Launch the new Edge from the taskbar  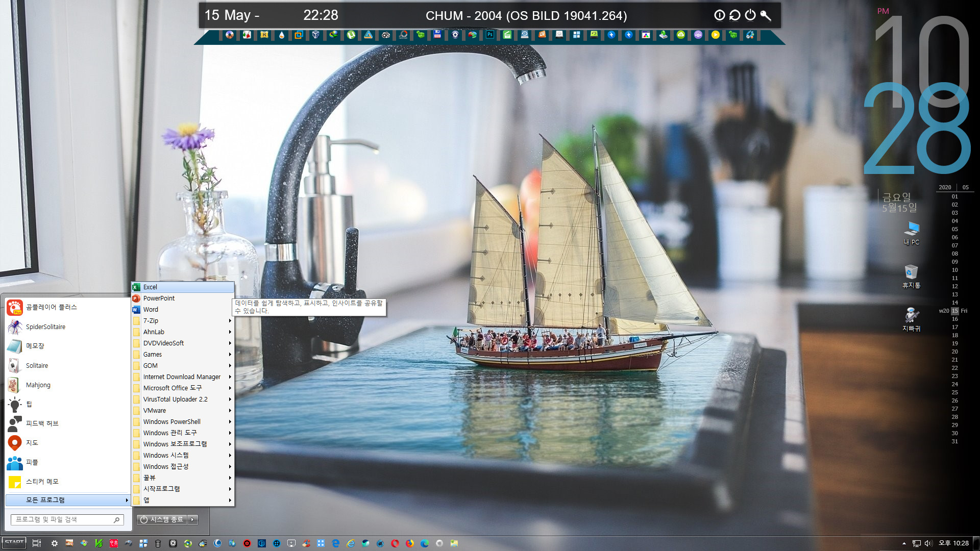425,543
